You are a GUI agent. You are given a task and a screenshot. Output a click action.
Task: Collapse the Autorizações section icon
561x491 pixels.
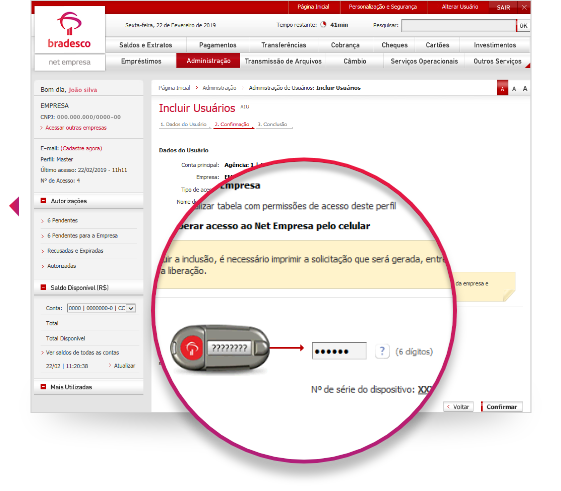coord(43,201)
